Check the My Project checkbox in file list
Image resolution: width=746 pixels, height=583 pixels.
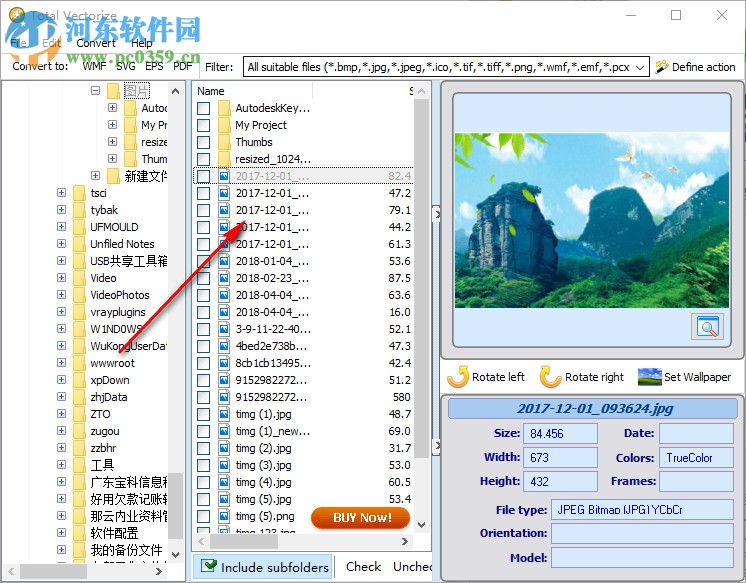point(204,125)
